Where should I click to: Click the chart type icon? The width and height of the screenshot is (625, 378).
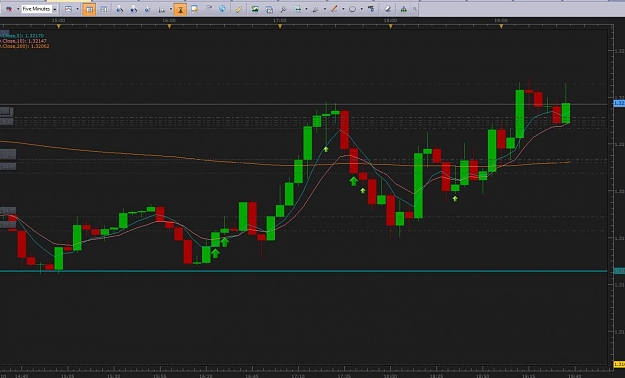tap(68, 9)
